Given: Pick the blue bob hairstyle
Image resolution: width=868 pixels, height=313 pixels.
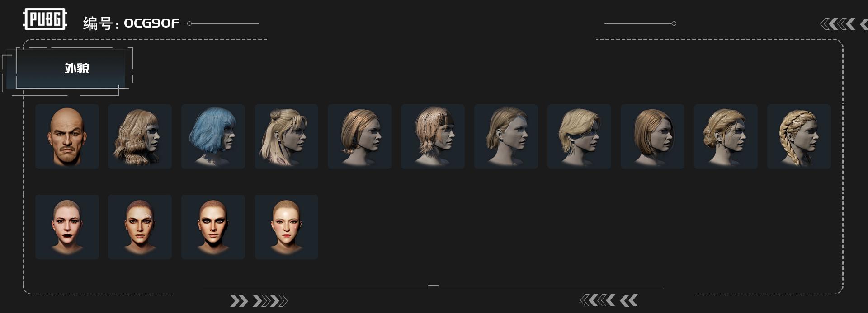Looking at the screenshot, I should tap(213, 136).
